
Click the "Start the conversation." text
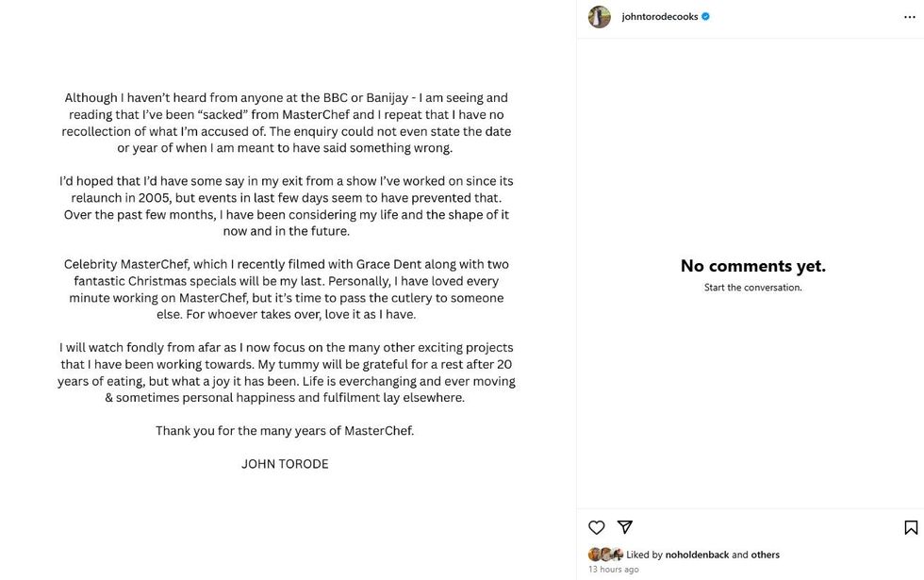tap(752, 288)
